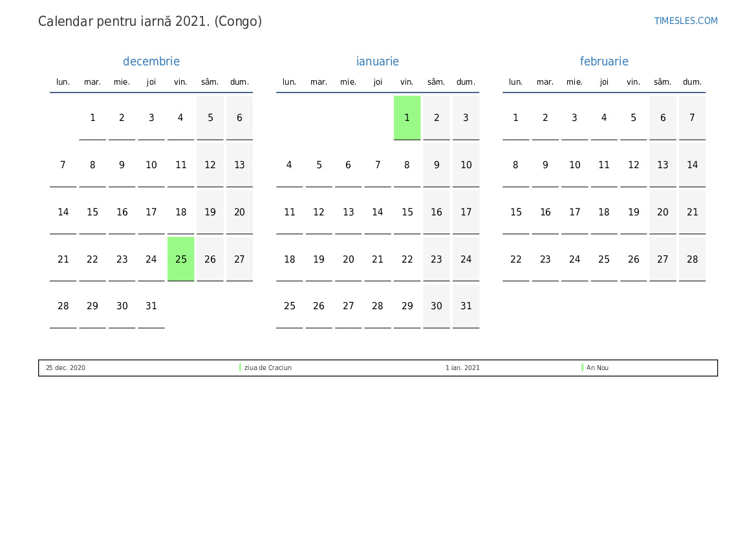Viewport: 756px width, 535px height.
Task: Select January 31 in ianuarie
Action: click(466, 306)
